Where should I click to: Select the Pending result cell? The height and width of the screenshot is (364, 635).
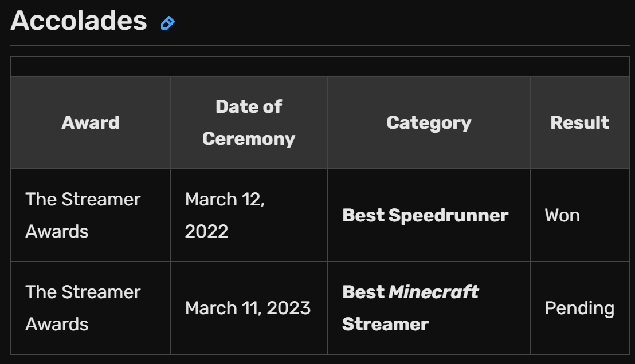[x=579, y=308]
